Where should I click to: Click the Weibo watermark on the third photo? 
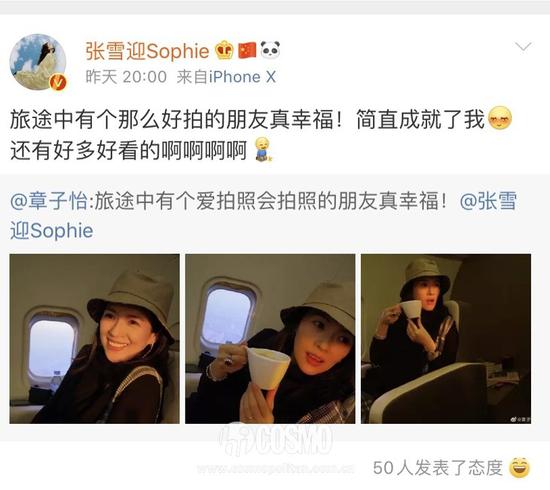[520, 419]
